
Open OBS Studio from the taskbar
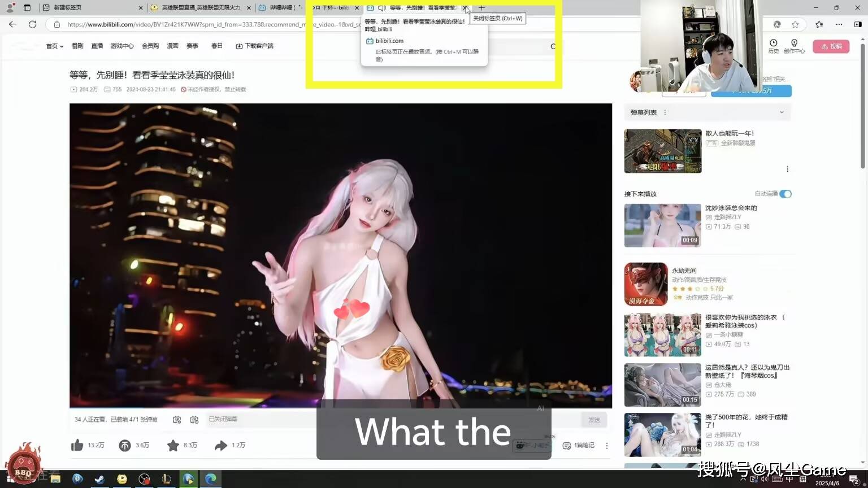[x=144, y=479]
